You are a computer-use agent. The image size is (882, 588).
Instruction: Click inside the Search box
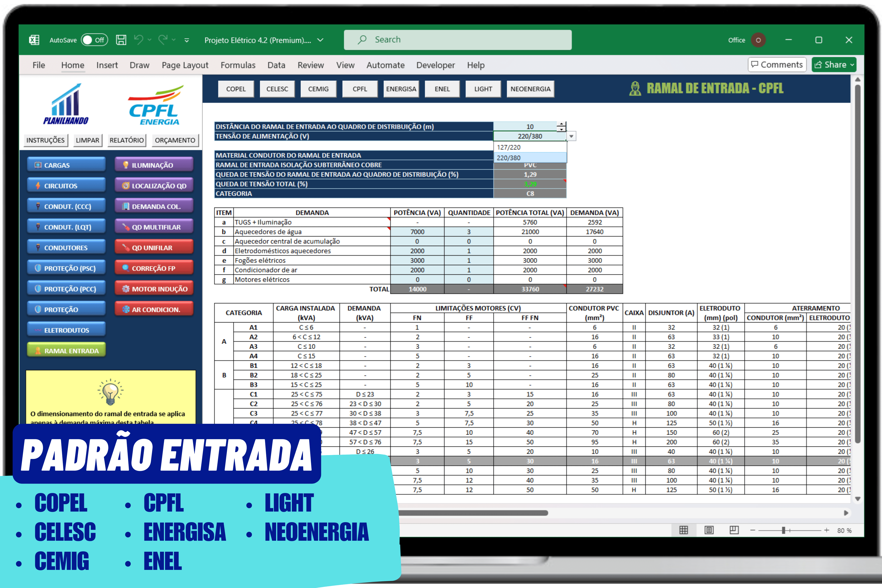[457, 40]
